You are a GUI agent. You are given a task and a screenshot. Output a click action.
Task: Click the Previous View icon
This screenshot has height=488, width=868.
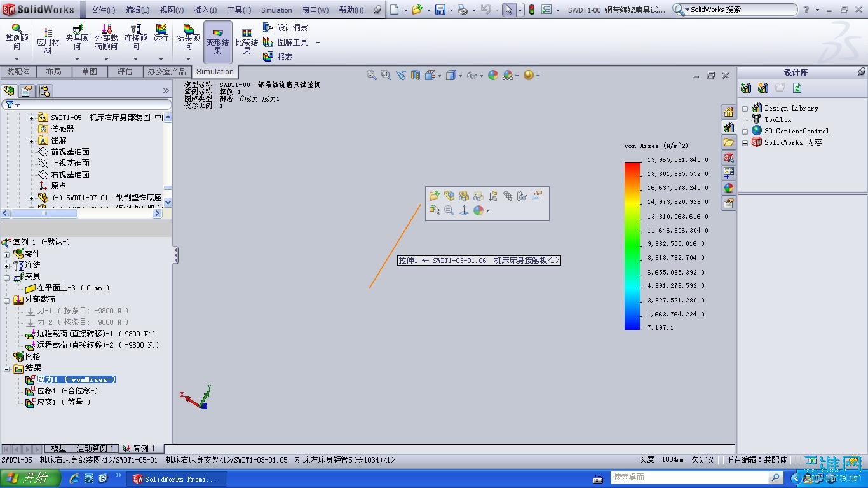tap(401, 75)
